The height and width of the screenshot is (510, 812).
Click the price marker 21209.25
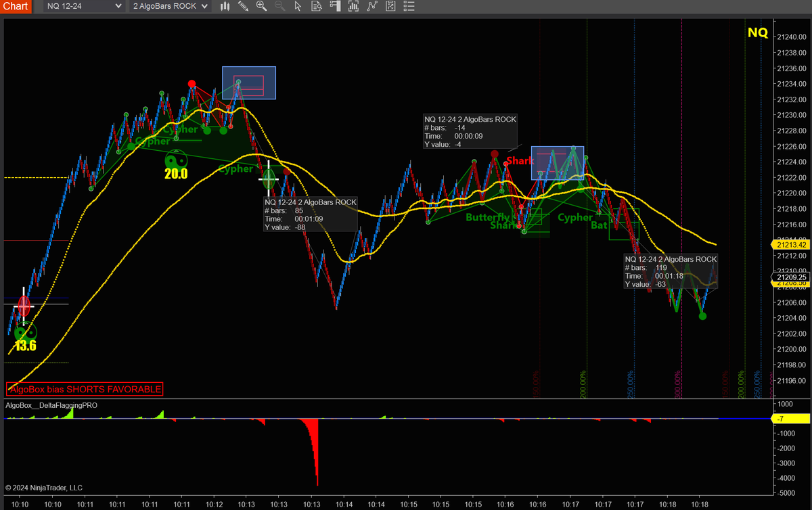tap(790, 277)
